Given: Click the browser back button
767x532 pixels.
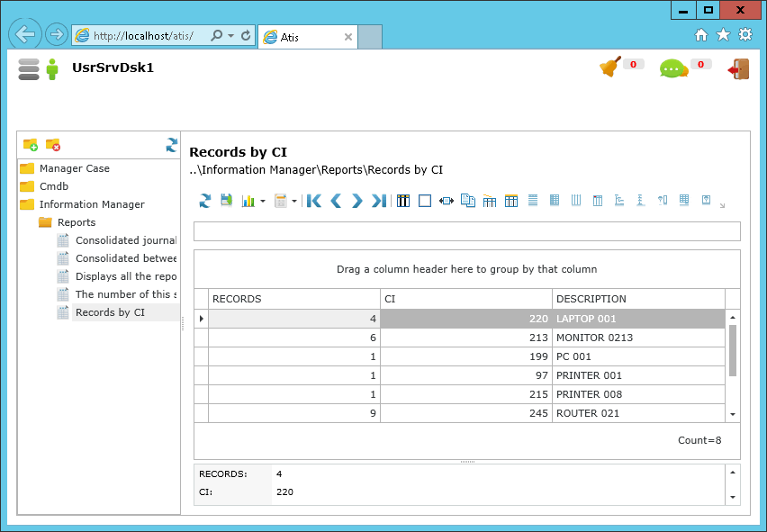Looking at the screenshot, I should tap(25, 34).
